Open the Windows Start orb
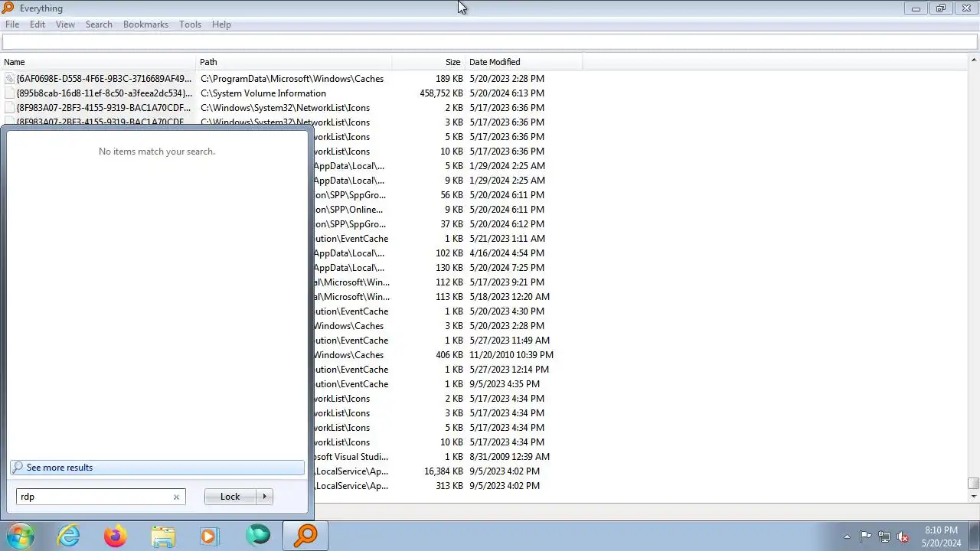 point(20,536)
